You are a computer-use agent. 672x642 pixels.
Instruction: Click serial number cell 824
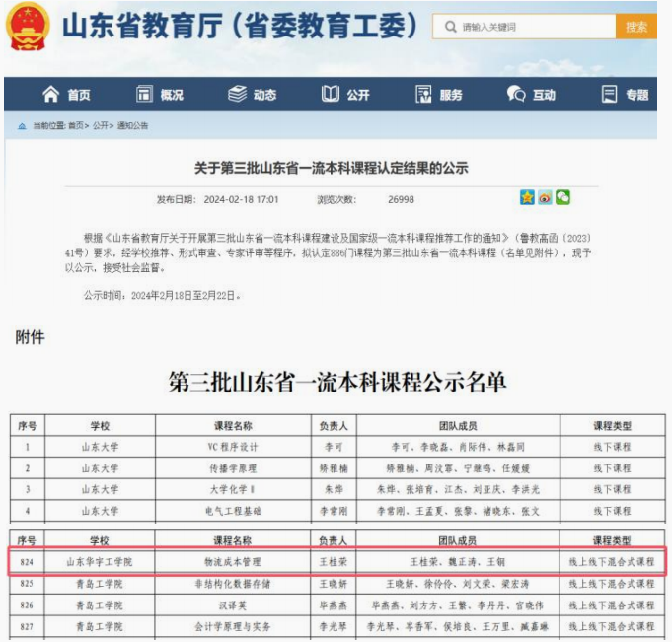point(27,562)
